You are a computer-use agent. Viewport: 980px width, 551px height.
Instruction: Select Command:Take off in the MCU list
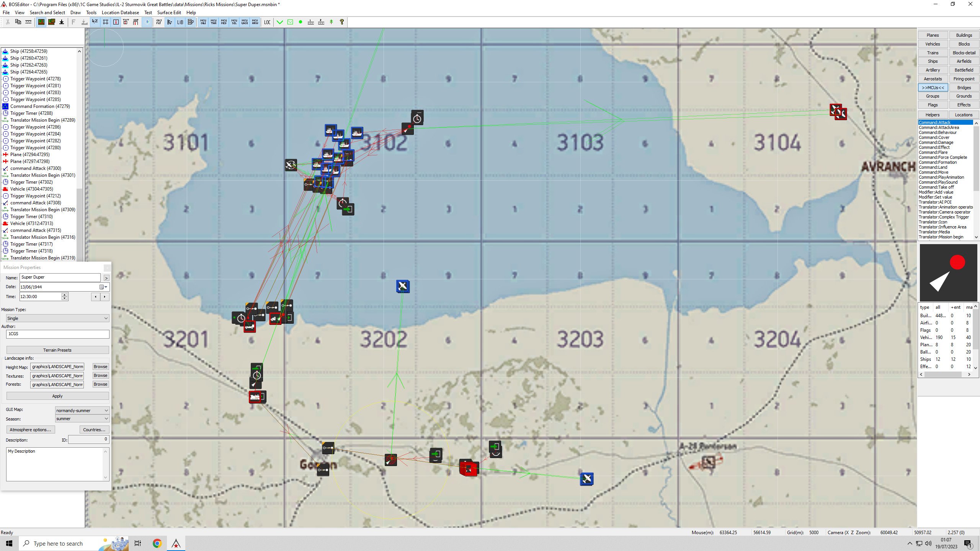pyautogui.click(x=936, y=187)
